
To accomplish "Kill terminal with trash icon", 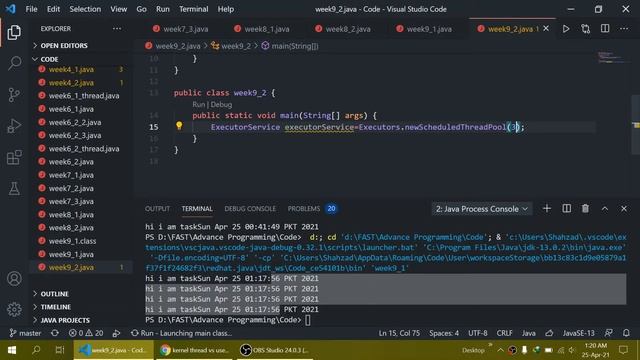I will point(585,209).
